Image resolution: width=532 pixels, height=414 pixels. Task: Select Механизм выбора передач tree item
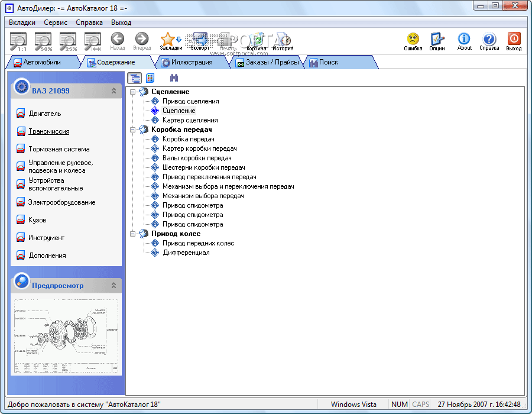coord(203,196)
